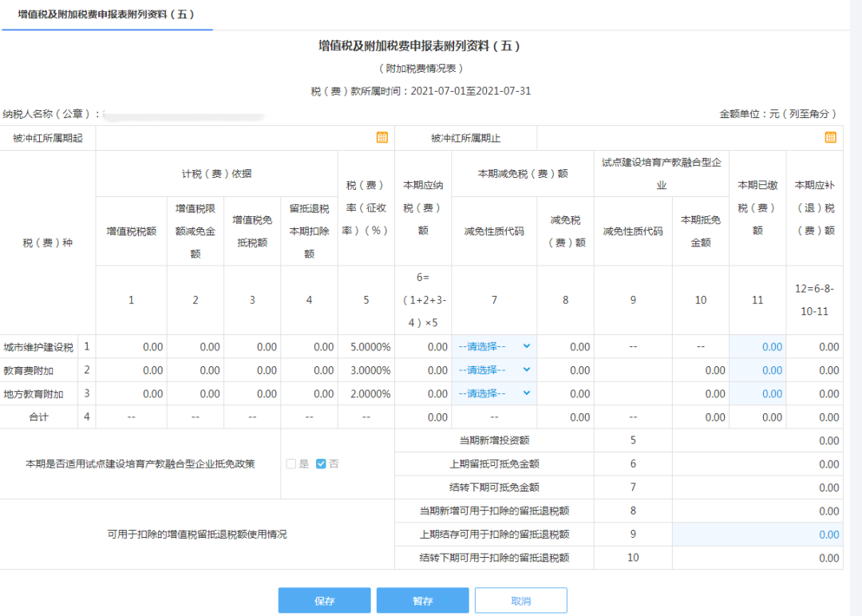This screenshot has width=862, height=616.
Task: Select the 城市维护建设税 row label
Action: [x=38, y=347]
